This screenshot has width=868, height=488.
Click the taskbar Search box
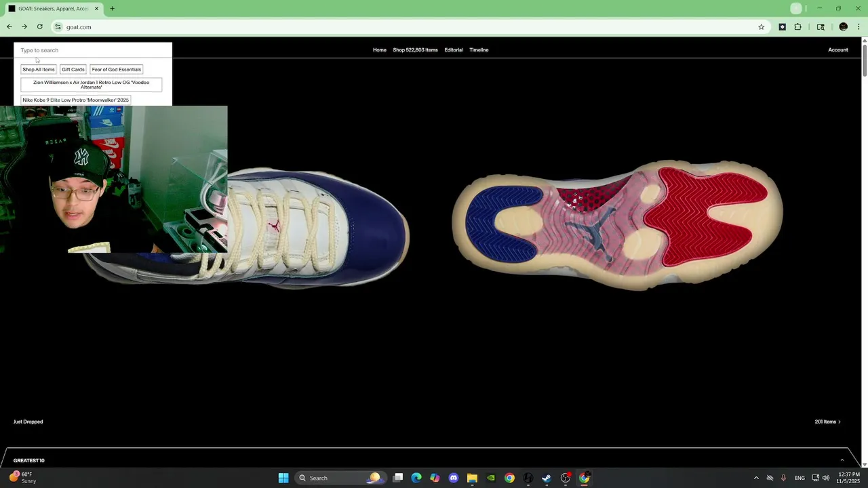[340, 478]
